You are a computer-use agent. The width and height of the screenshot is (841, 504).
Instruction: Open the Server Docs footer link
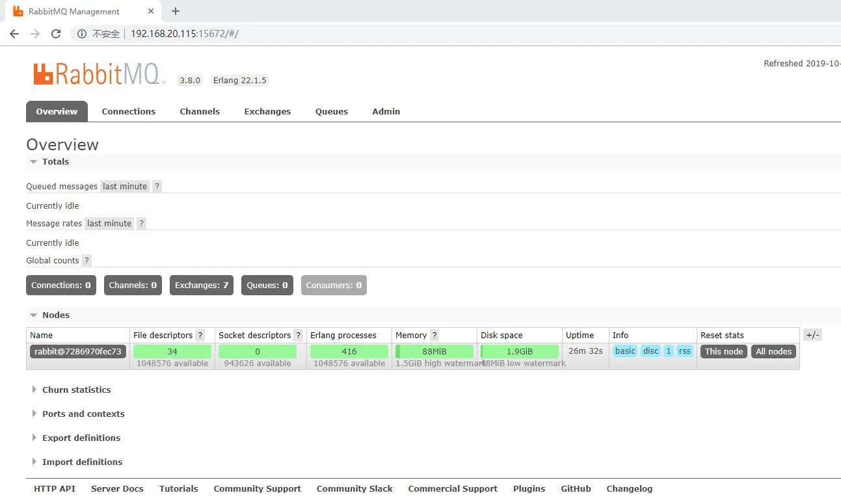[x=117, y=489]
